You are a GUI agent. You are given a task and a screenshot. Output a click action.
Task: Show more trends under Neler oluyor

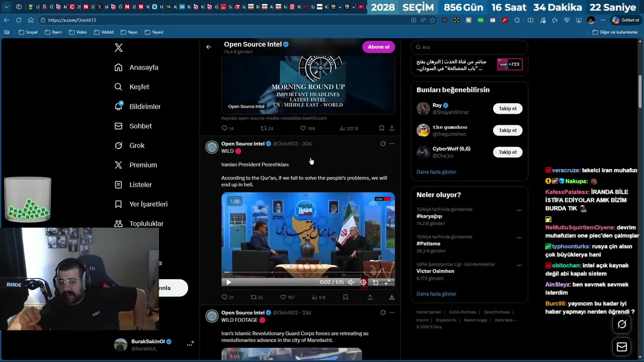coord(436,294)
